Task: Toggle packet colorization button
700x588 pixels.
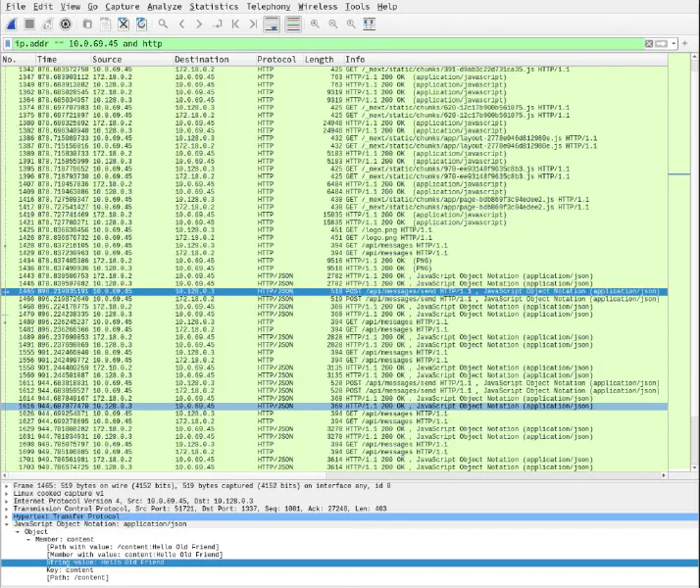Action: click(x=292, y=23)
